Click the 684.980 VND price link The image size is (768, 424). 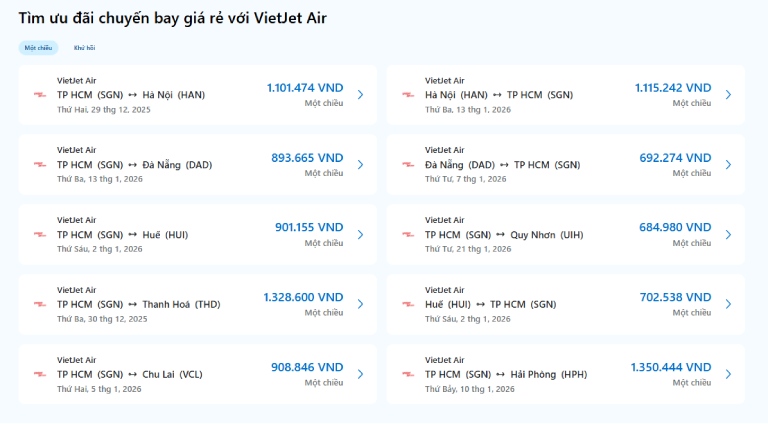tap(675, 228)
